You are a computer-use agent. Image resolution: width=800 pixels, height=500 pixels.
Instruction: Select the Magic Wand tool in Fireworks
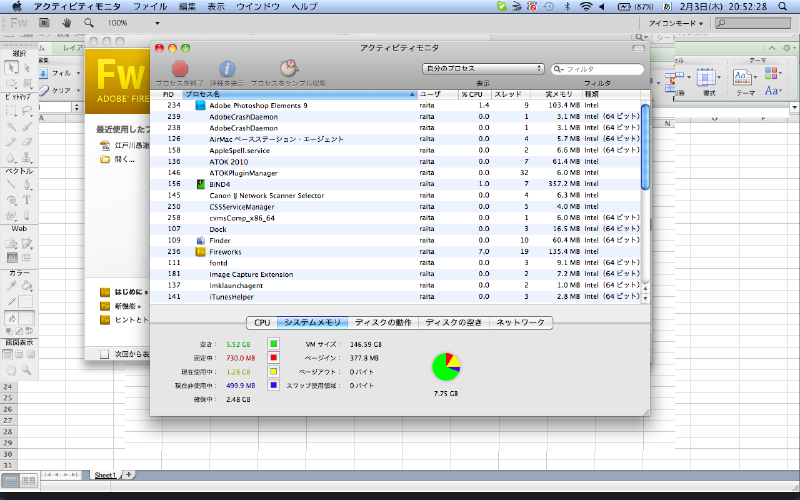[x=11, y=127]
